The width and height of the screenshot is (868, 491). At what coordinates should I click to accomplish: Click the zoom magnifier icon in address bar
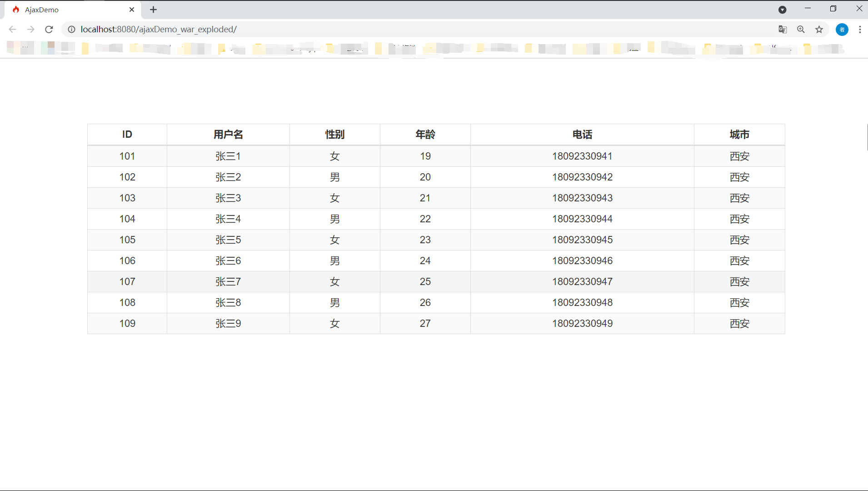point(801,29)
